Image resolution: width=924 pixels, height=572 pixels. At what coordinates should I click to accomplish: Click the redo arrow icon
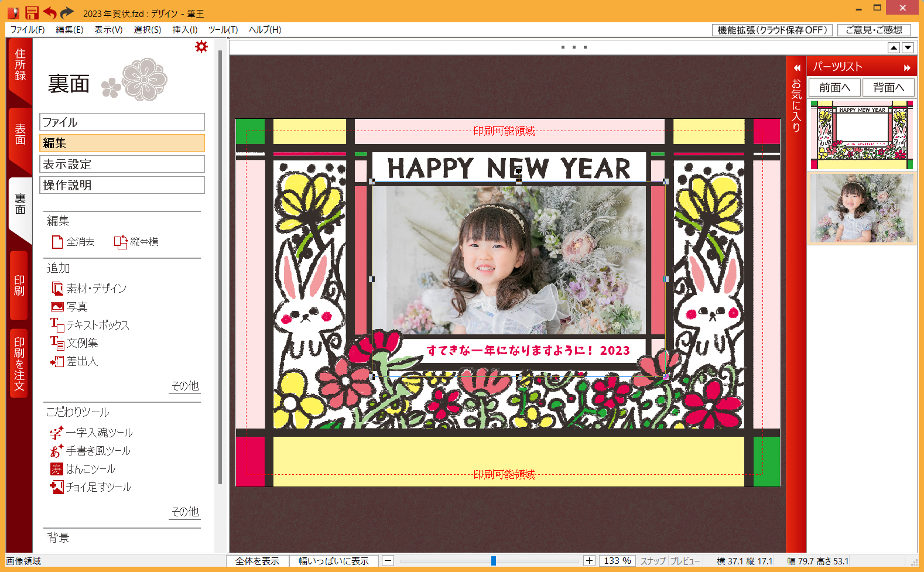click(x=67, y=13)
